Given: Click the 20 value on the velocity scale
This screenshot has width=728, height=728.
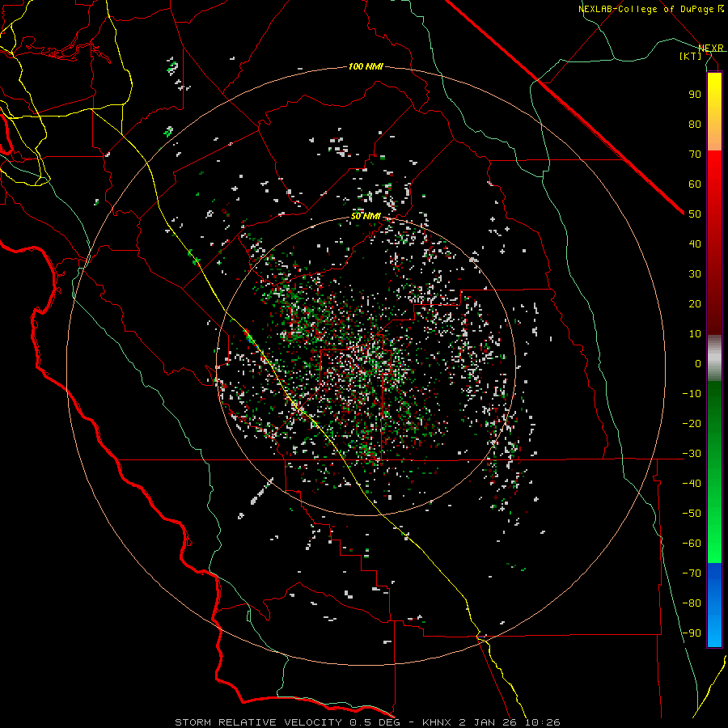Looking at the screenshot, I should click(x=695, y=304).
